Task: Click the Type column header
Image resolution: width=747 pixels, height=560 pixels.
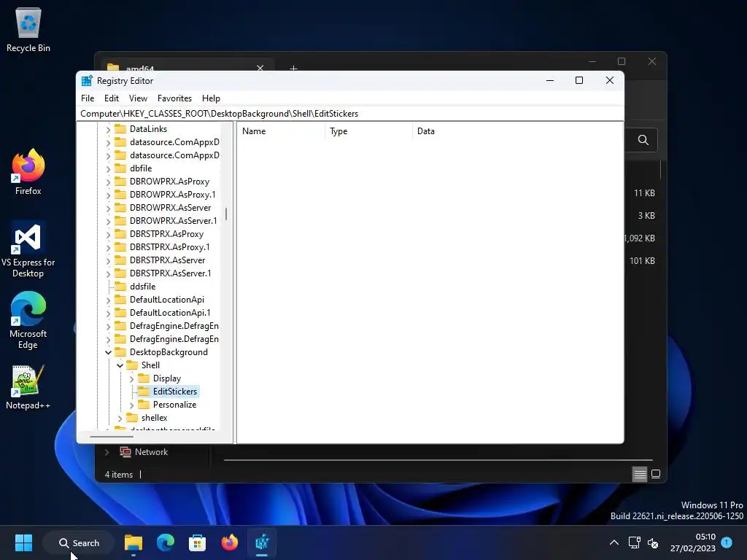Action: [368, 131]
